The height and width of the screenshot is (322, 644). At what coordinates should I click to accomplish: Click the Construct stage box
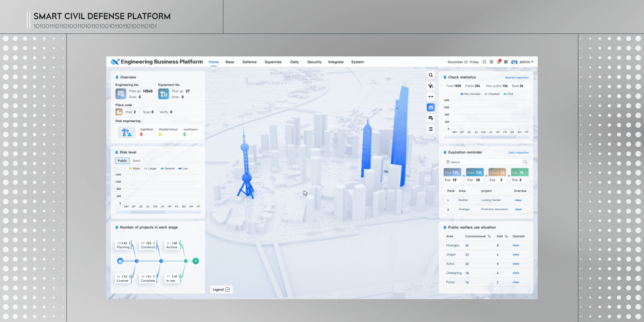pyautogui.click(x=148, y=245)
